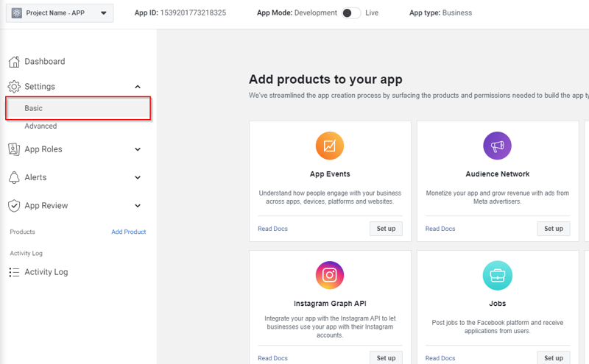Click the orange App Events icon
589x364 pixels.
pos(330,146)
